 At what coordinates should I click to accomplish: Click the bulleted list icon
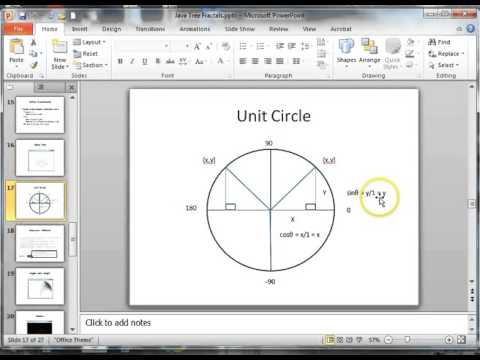[x=244, y=46]
